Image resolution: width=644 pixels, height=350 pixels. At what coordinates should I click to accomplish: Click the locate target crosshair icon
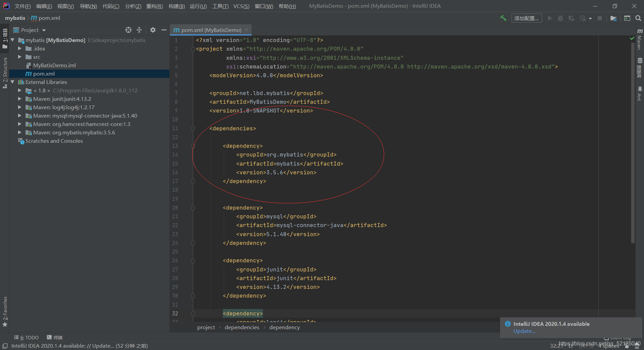pyautogui.click(x=128, y=30)
